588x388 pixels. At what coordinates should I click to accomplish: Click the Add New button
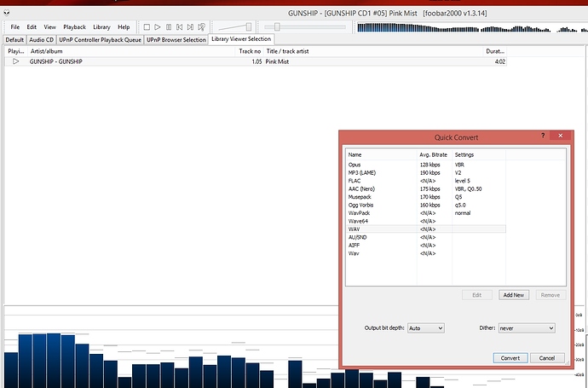pyautogui.click(x=513, y=294)
